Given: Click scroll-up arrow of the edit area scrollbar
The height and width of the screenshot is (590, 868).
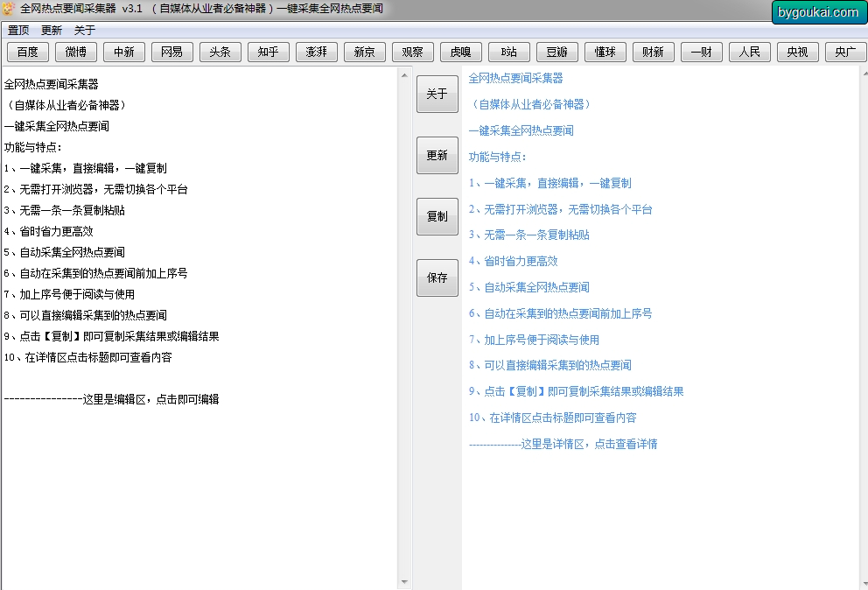Looking at the screenshot, I should coord(404,74).
